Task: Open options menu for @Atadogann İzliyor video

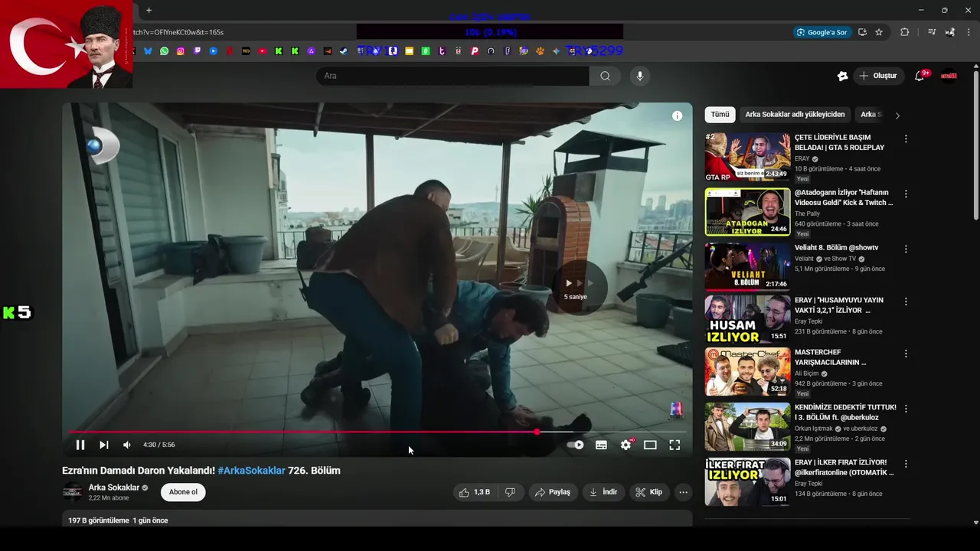Action: [906, 194]
